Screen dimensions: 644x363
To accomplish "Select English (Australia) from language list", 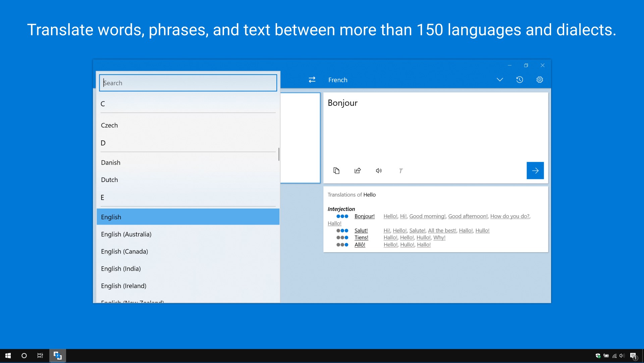I will pos(126,234).
